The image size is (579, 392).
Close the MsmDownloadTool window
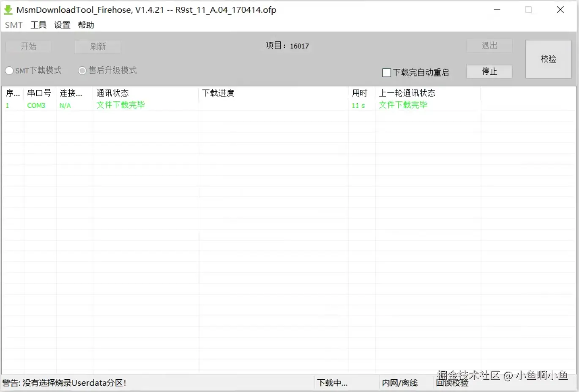[x=560, y=9]
